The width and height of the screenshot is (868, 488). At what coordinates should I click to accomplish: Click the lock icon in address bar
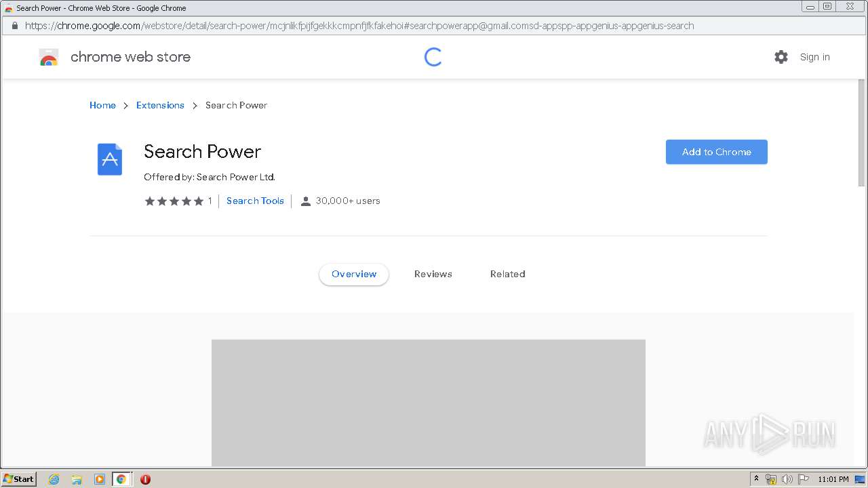point(14,26)
